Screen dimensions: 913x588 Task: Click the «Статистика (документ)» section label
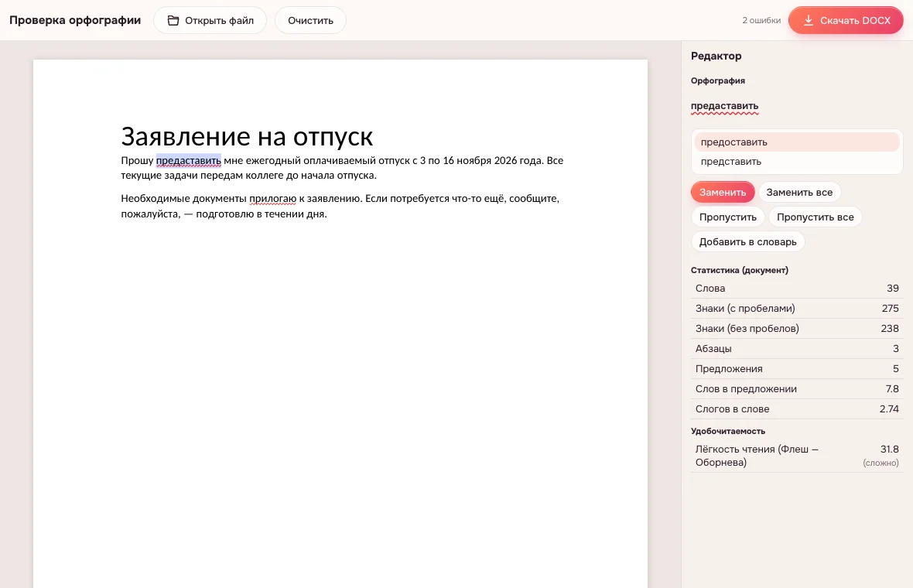click(x=740, y=270)
